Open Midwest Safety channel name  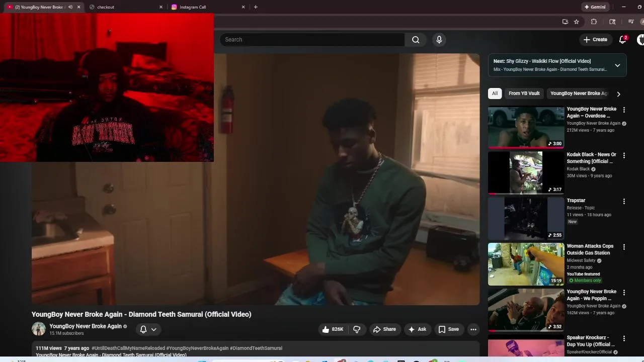pyautogui.click(x=581, y=260)
